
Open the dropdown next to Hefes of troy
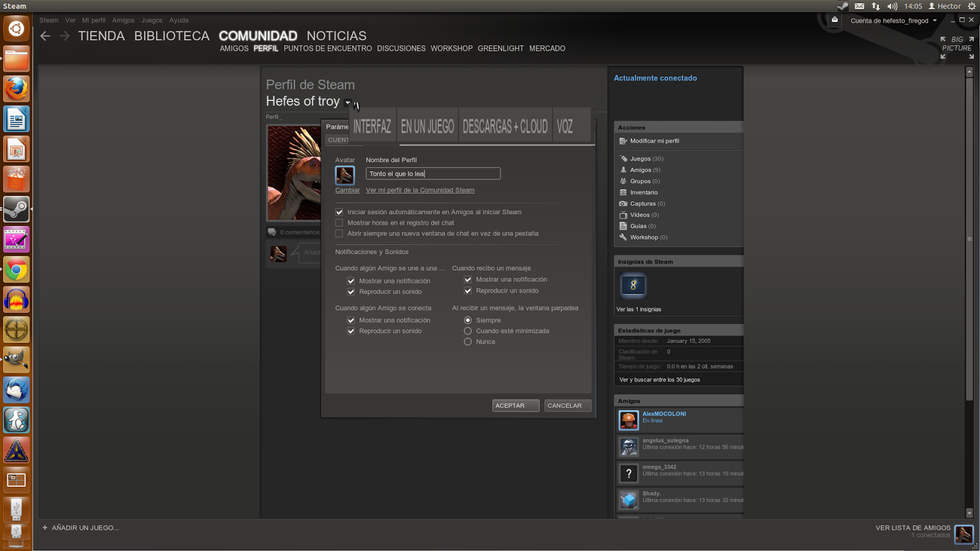pyautogui.click(x=348, y=102)
